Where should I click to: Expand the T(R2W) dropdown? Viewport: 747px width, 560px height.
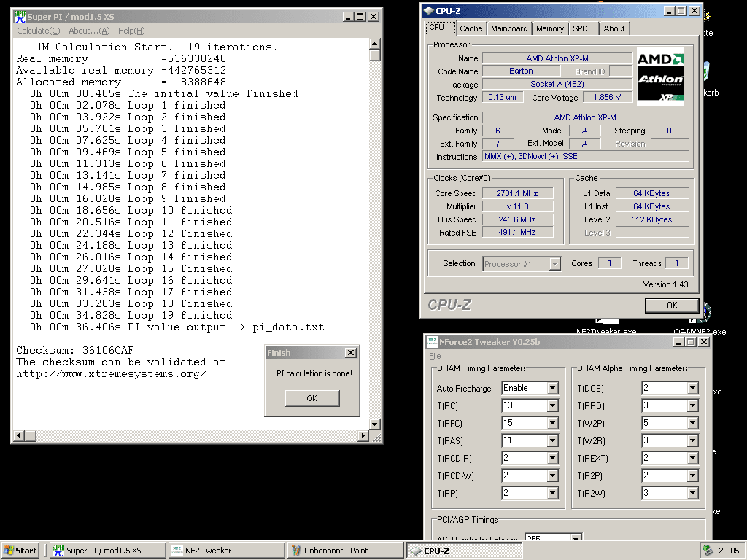click(x=693, y=494)
